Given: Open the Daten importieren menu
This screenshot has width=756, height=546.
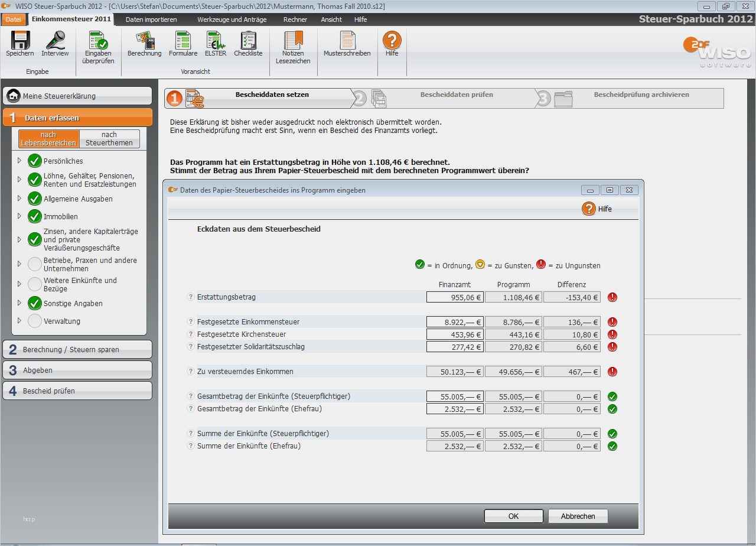Looking at the screenshot, I should (151, 19).
